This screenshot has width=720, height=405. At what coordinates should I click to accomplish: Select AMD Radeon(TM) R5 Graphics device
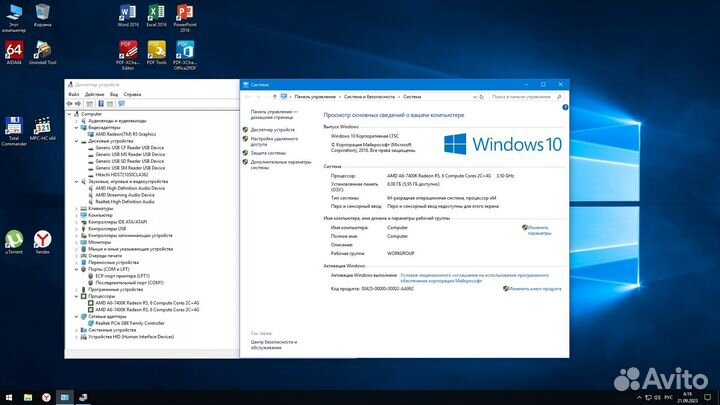pos(125,134)
